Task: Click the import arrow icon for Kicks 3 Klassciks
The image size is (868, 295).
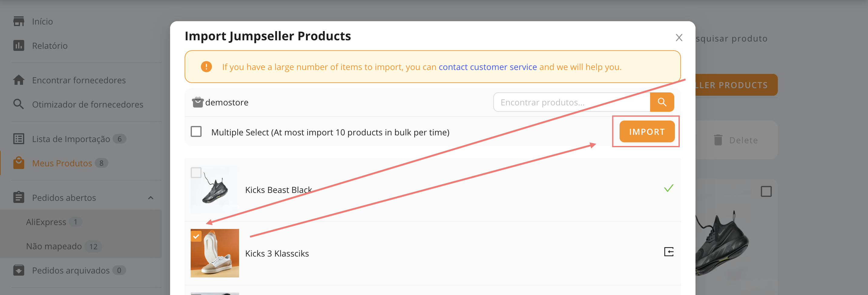Action: click(668, 252)
